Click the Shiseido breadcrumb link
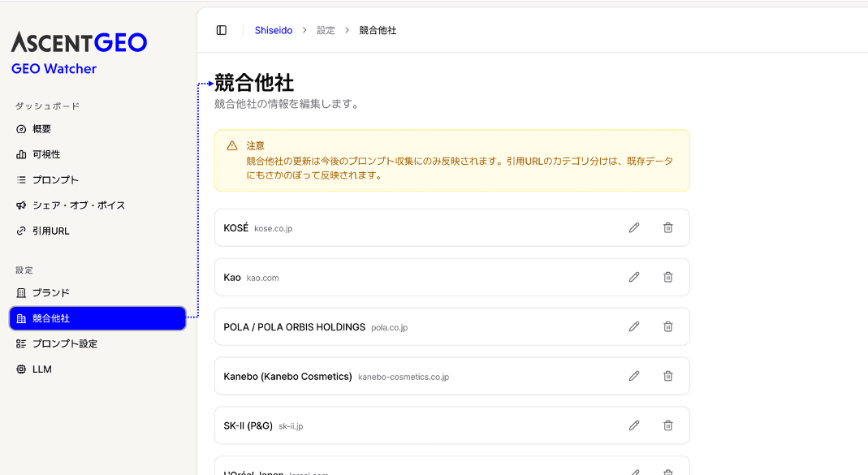 point(274,31)
